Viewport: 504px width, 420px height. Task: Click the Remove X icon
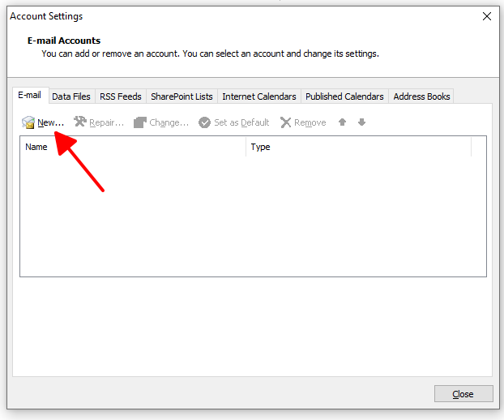point(285,122)
